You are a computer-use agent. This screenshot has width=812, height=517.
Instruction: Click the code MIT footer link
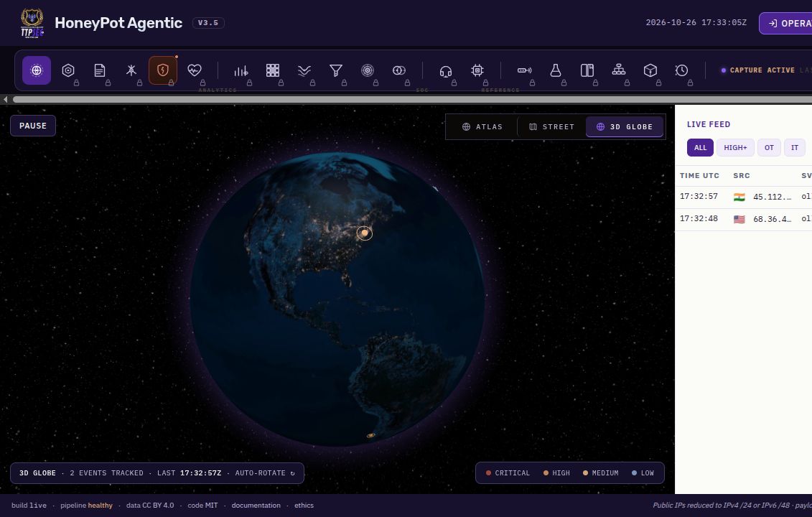point(202,506)
